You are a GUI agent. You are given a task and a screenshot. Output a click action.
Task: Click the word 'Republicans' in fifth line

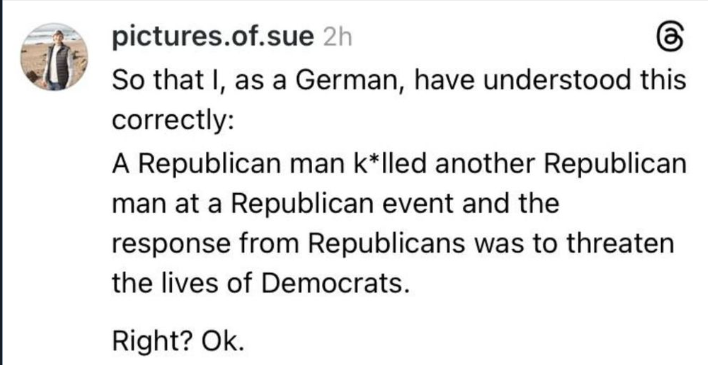click(387, 243)
